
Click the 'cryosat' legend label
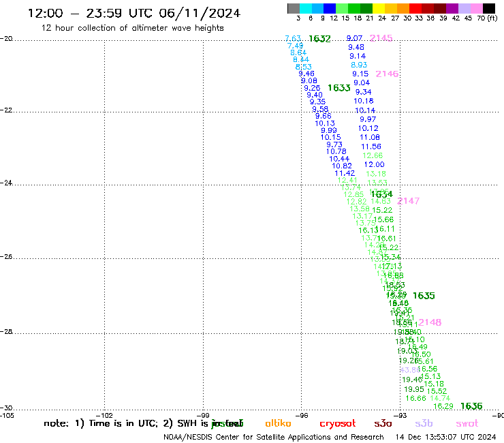pos(338,424)
